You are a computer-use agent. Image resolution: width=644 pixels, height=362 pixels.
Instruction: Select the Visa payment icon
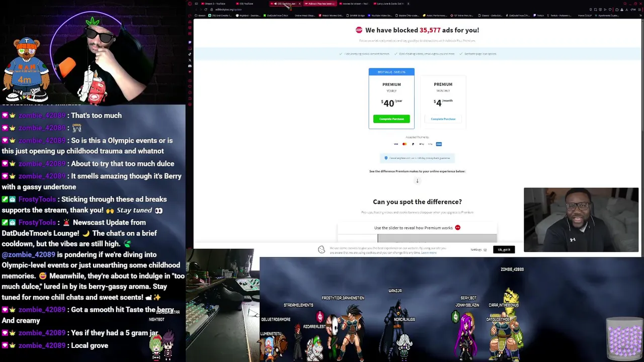click(x=396, y=144)
